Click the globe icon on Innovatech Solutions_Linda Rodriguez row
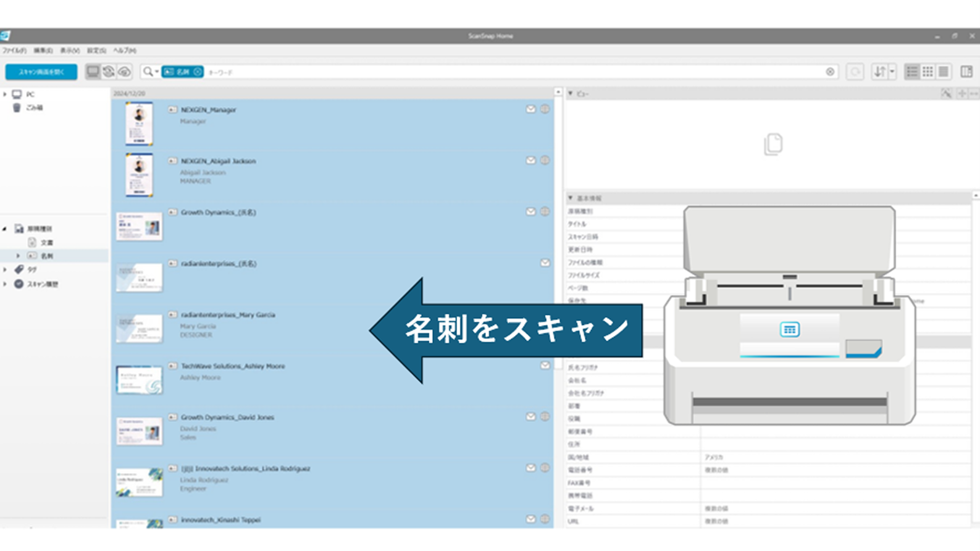 [x=545, y=468]
